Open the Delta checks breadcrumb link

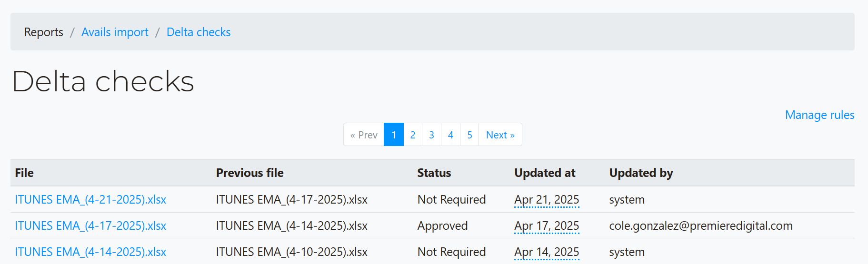point(199,32)
